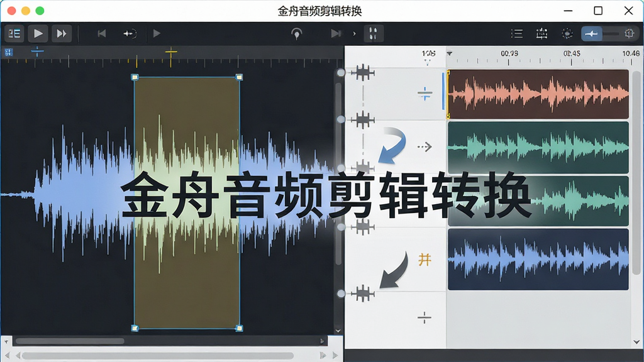The width and height of the screenshot is (644, 362).
Task: Click the first waveform node icon
Action: pos(363,73)
